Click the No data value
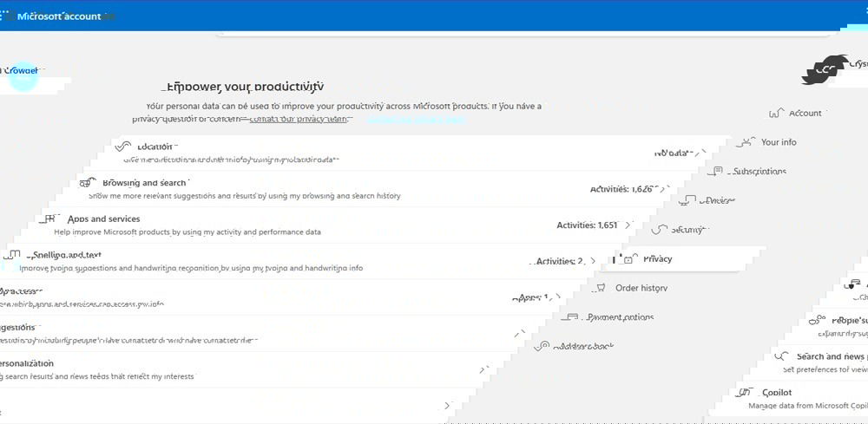 click(x=674, y=153)
